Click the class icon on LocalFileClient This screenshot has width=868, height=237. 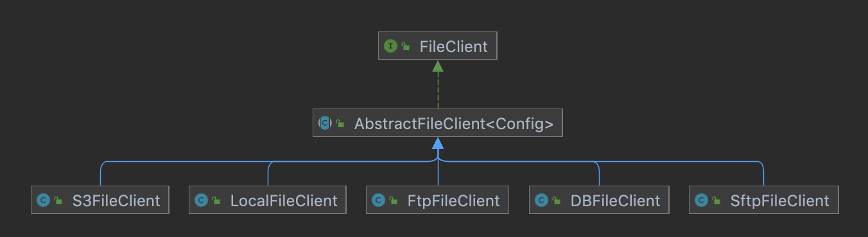pos(201,200)
